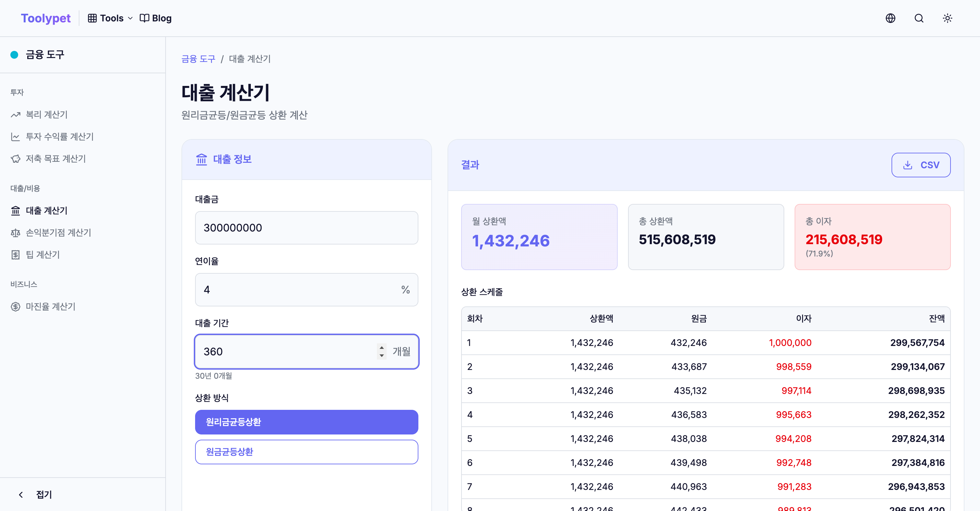980x511 pixels.
Task: Click the CSV download button
Action: [x=921, y=165]
